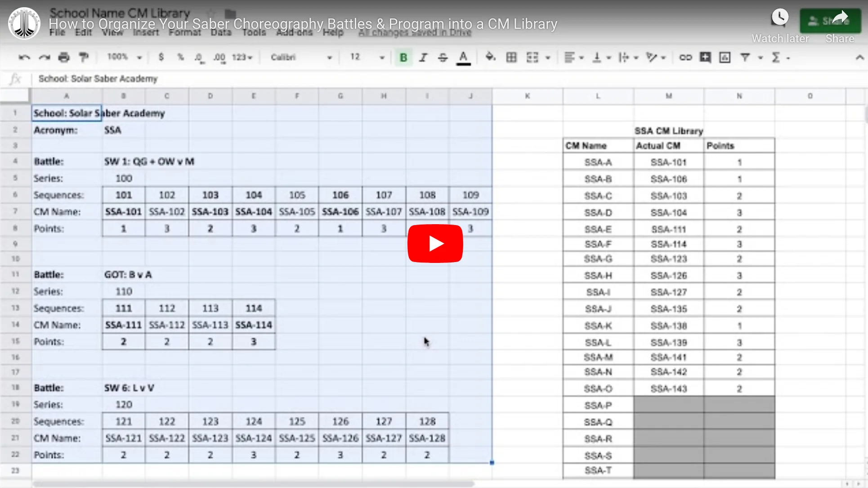Toggle Strikethrough formatting
This screenshot has width=868, height=488.
tap(443, 58)
